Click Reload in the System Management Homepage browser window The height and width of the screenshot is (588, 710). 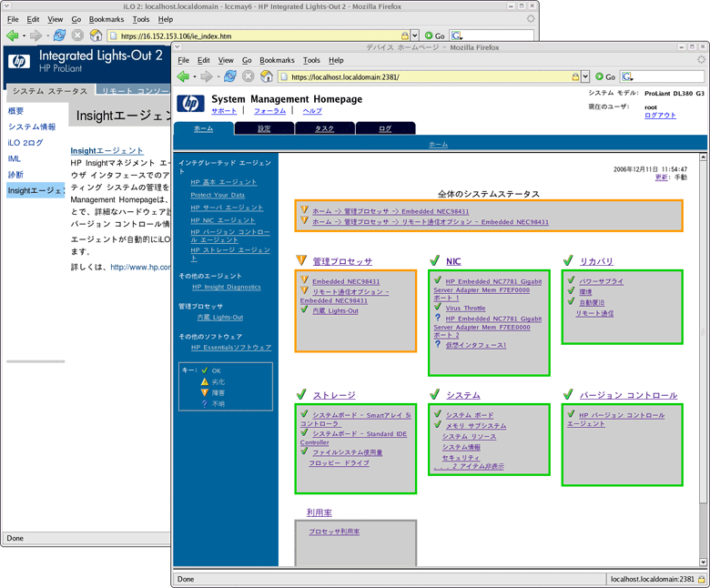click(230, 76)
